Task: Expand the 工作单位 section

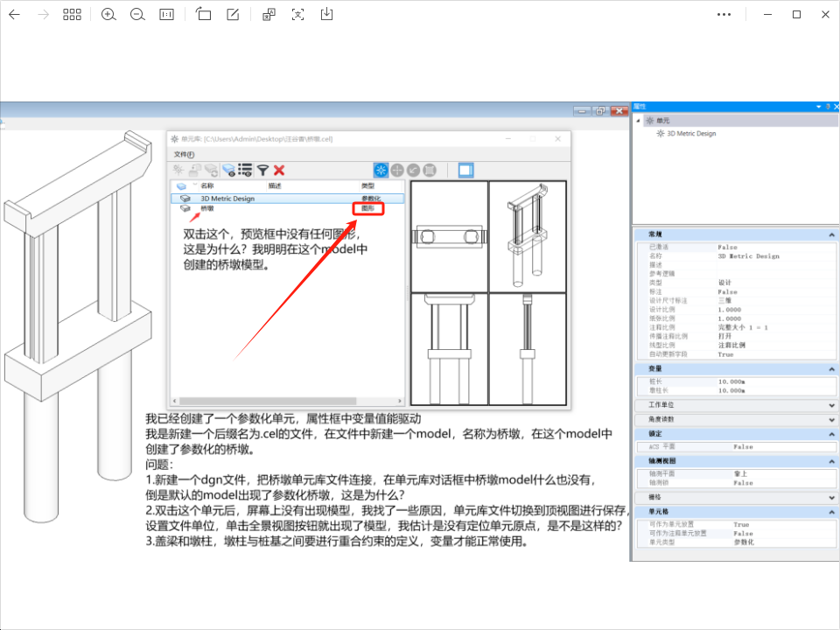Action: click(830, 405)
